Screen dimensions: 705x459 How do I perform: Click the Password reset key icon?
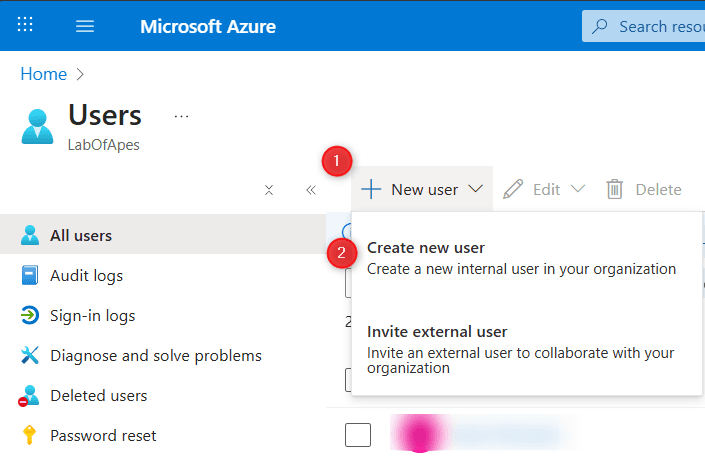(30, 436)
